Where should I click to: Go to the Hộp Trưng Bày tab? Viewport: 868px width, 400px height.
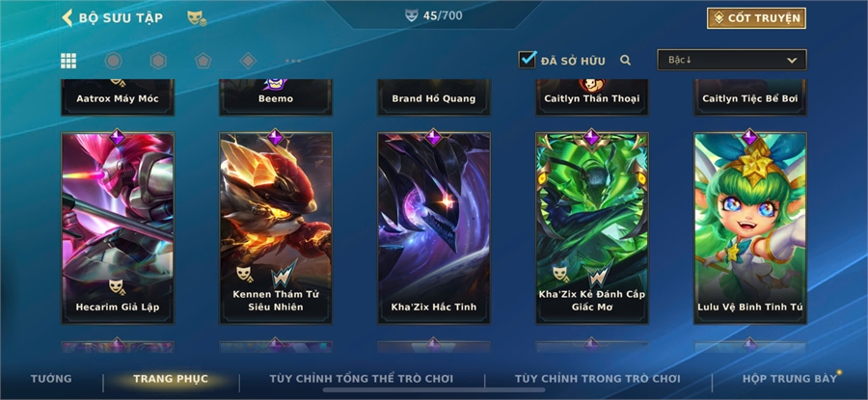[790, 379]
